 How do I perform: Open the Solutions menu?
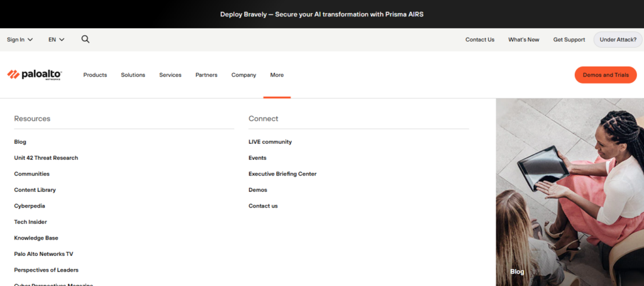click(x=133, y=75)
